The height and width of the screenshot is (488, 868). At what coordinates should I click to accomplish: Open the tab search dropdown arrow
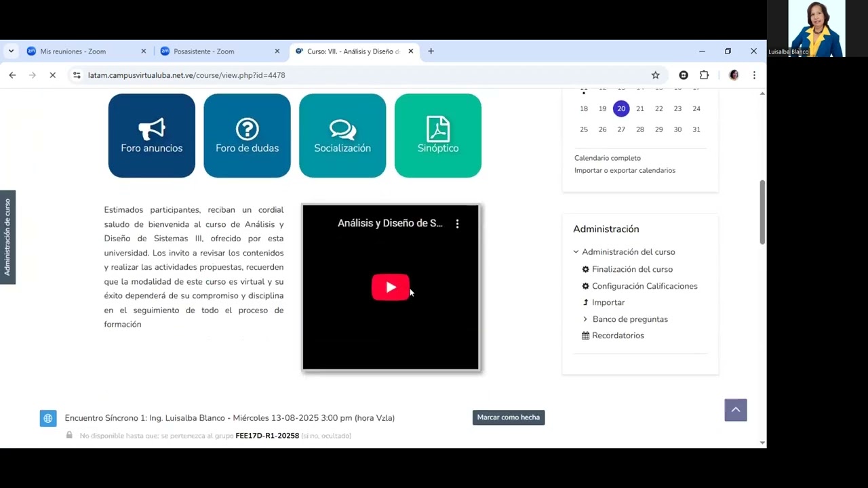pos(11,52)
